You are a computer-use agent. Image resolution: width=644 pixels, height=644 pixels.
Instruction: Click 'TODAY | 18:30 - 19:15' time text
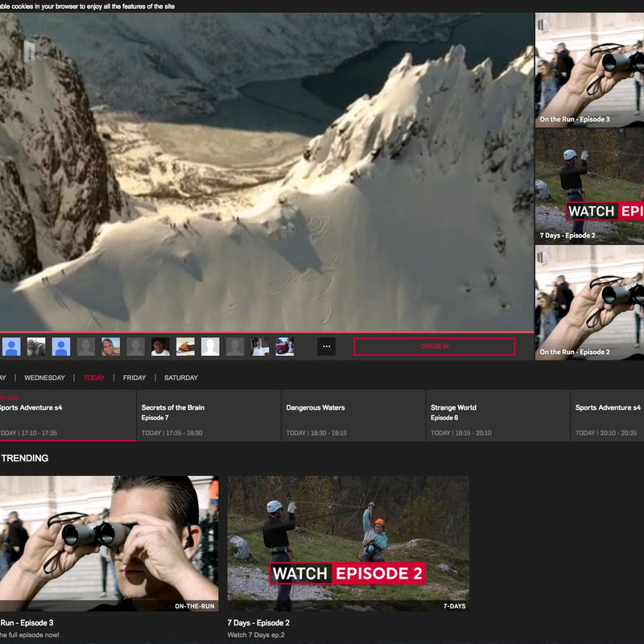[316, 433]
